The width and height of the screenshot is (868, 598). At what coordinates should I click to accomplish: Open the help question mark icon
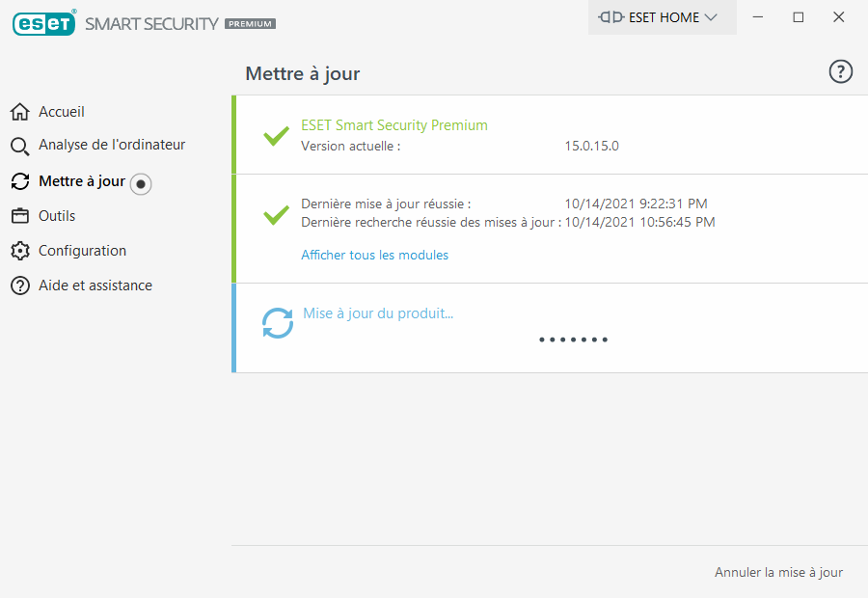840,71
